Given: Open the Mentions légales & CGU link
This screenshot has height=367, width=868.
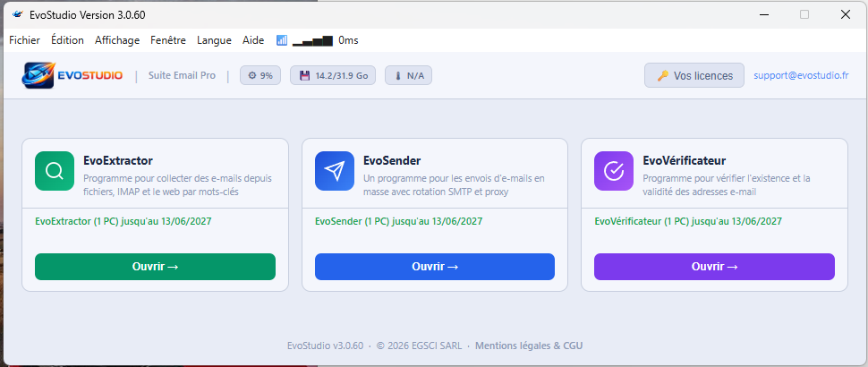Looking at the screenshot, I should (x=529, y=346).
